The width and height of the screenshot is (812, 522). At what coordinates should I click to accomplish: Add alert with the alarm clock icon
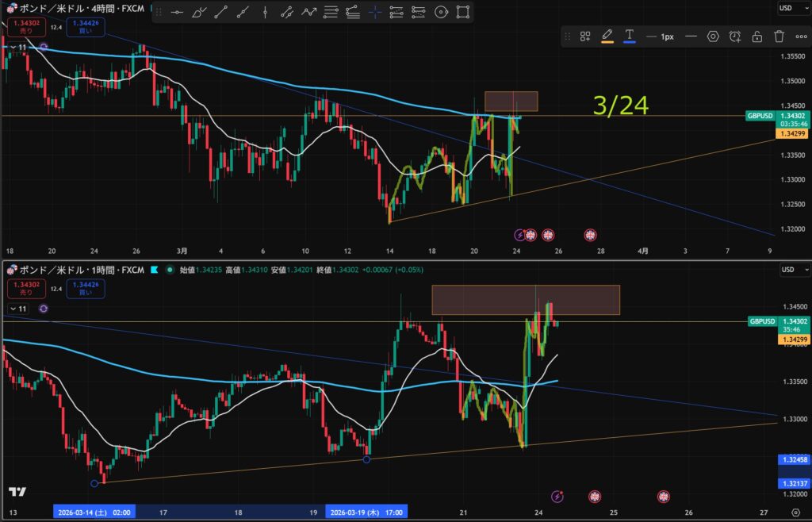pos(735,36)
